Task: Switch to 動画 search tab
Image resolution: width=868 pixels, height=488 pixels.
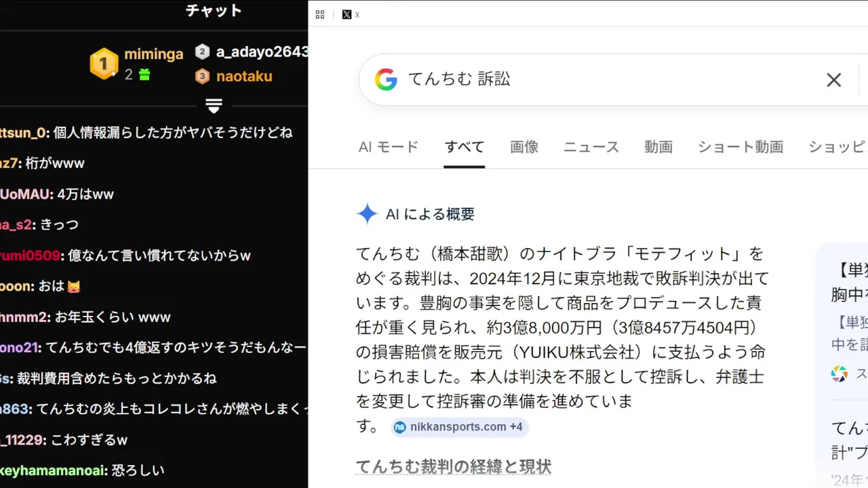Action: click(x=658, y=147)
